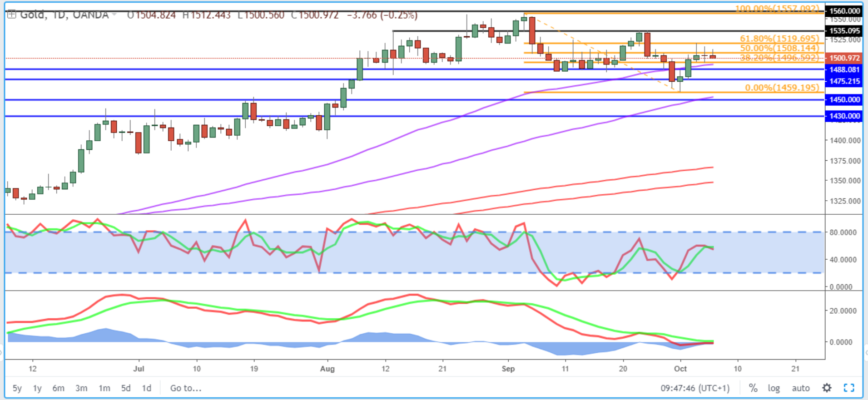The height and width of the screenshot is (400, 868).
Task: Select the 1d time range
Action: 146,388
